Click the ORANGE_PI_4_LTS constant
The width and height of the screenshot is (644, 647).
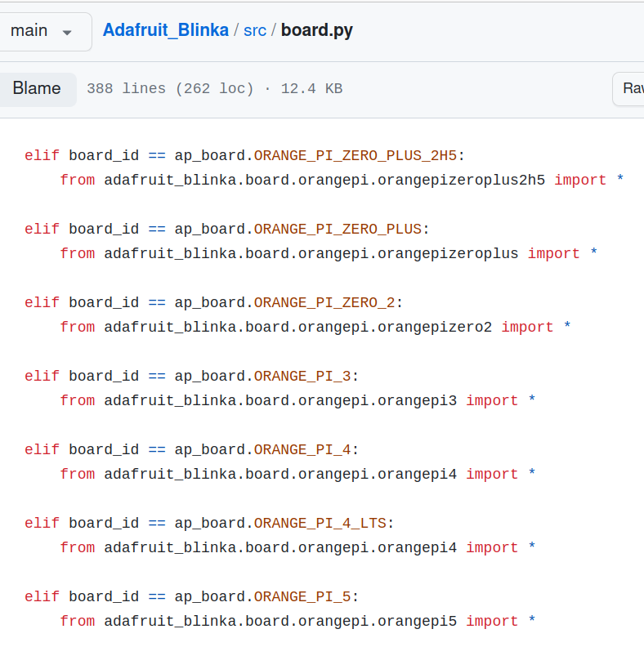[x=320, y=523]
